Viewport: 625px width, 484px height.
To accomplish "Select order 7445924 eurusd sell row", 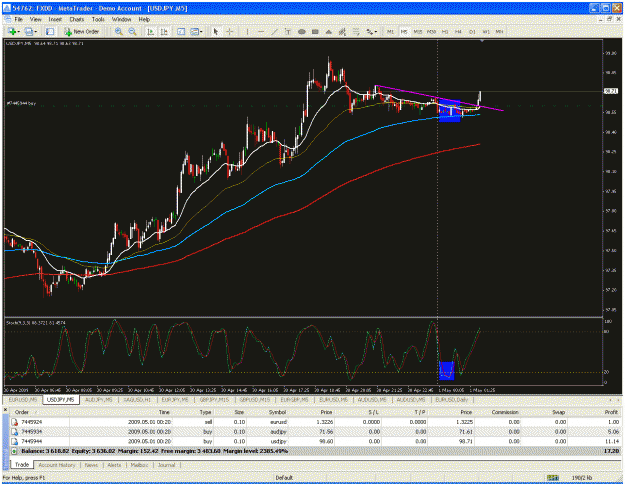I will tap(315, 422).
